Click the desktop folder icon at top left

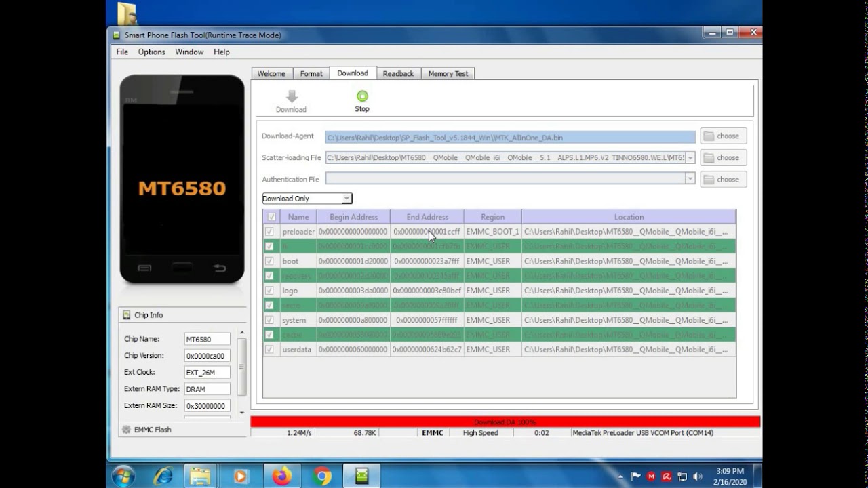coord(127,14)
